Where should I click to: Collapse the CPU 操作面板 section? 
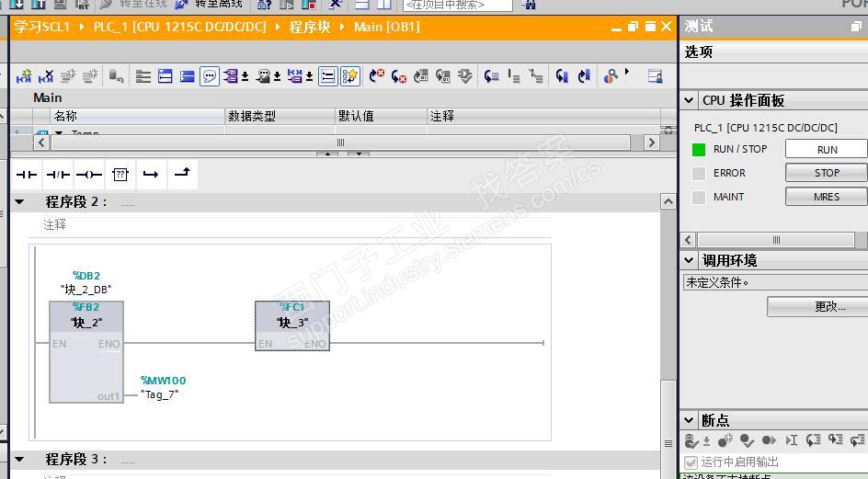click(689, 101)
